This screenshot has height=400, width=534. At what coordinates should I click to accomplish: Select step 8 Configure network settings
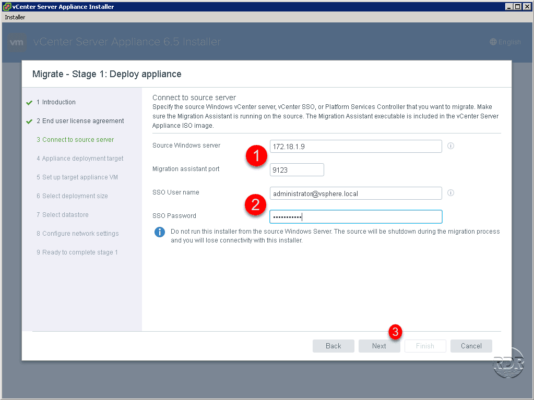coord(77,234)
